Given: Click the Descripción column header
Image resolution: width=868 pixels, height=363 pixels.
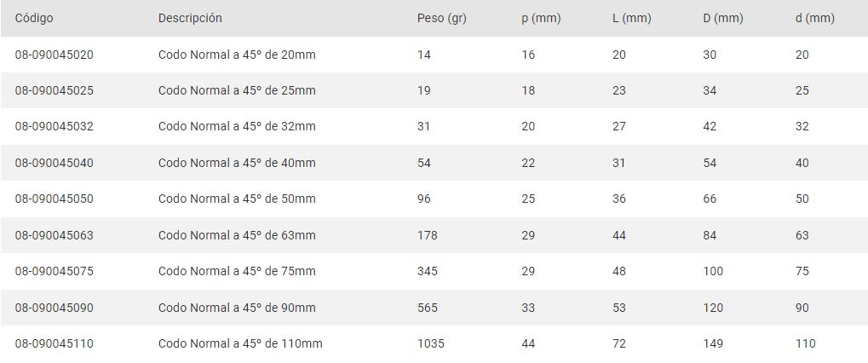Looking at the screenshot, I should (x=190, y=18).
